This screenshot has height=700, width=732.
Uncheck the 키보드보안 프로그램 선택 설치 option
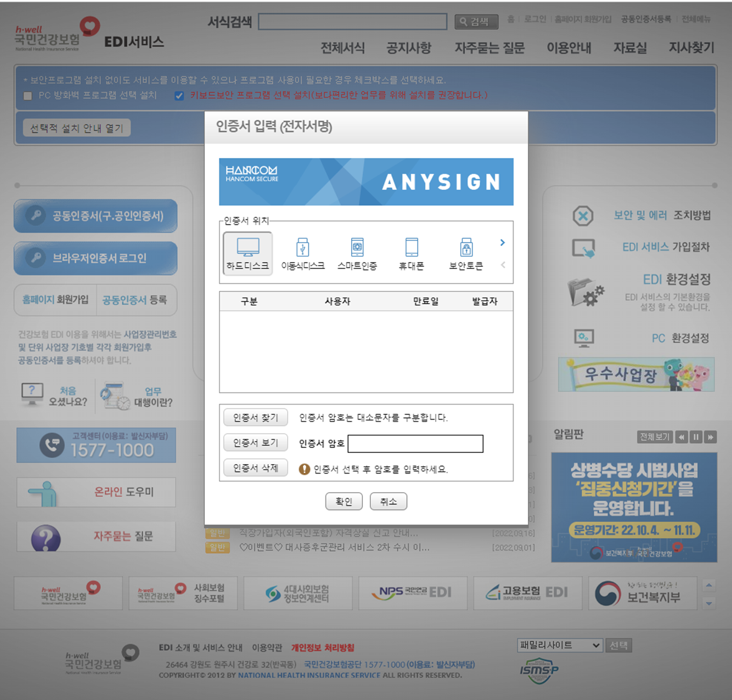(x=179, y=95)
